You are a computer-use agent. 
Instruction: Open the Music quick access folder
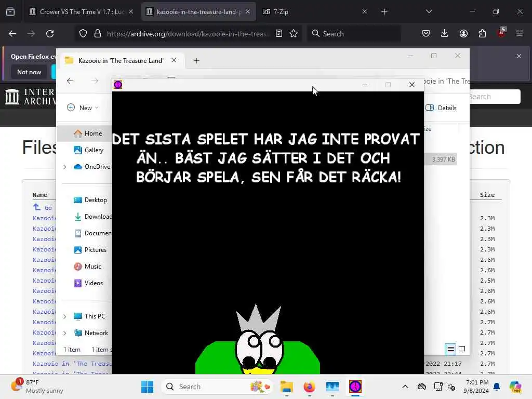click(87, 267)
